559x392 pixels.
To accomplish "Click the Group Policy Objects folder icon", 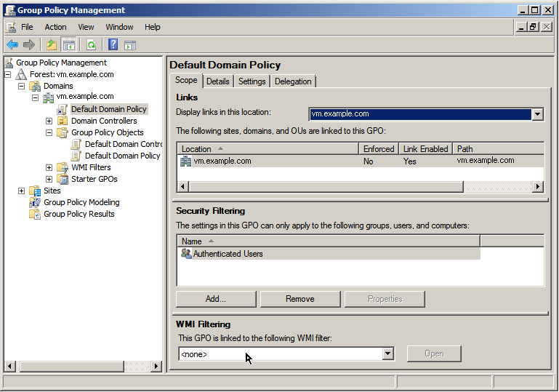I will pos(63,132).
